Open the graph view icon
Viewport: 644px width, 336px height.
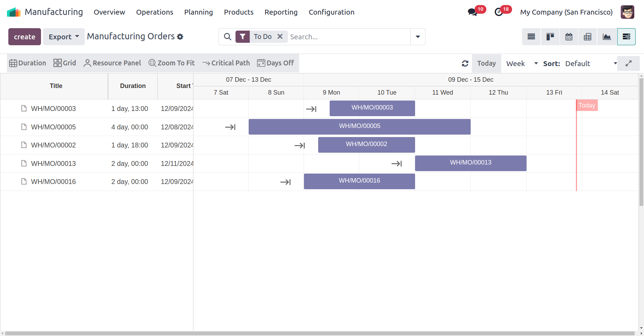tap(606, 37)
